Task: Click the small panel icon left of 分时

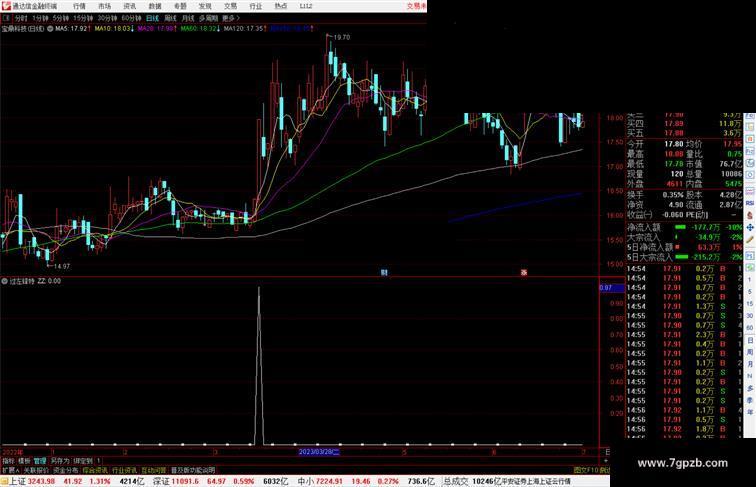Action: pyautogui.click(x=6, y=18)
